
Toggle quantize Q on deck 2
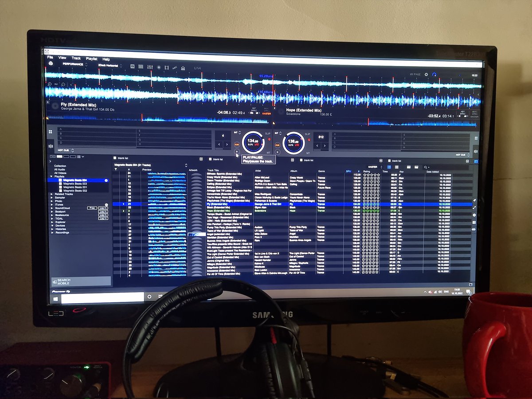tap(309, 139)
